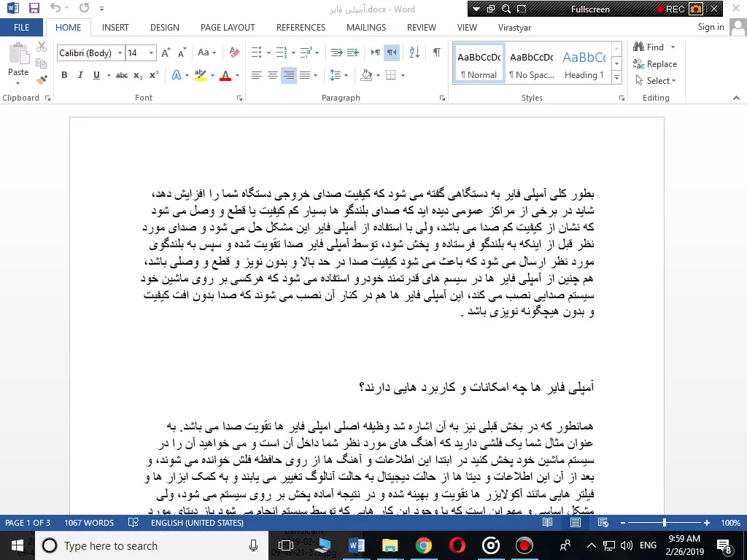
Task: Center-align the paragraph text
Action: 272,75
